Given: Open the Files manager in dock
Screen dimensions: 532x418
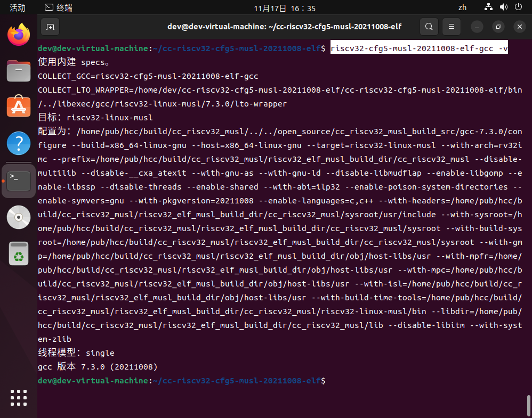Looking at the screenshot, I should tap(18, 71).
